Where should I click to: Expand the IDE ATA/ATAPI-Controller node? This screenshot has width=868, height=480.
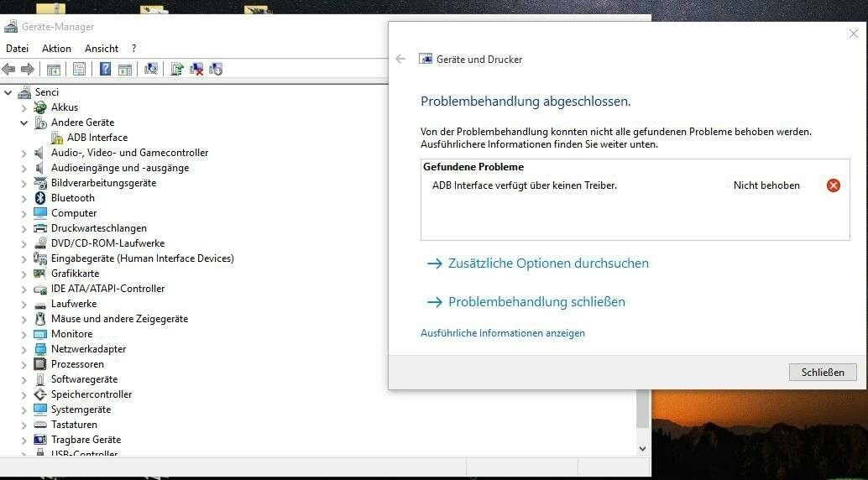point(24,289)
